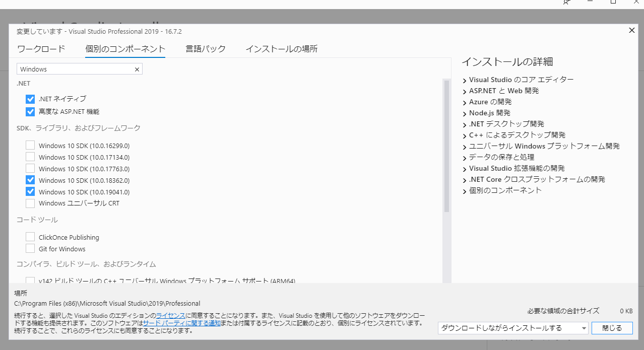Image resolution: width=644 pixels, height=350 pixels.
Task: Switch to ワークロード tab
Action: (x=41, y=49)
